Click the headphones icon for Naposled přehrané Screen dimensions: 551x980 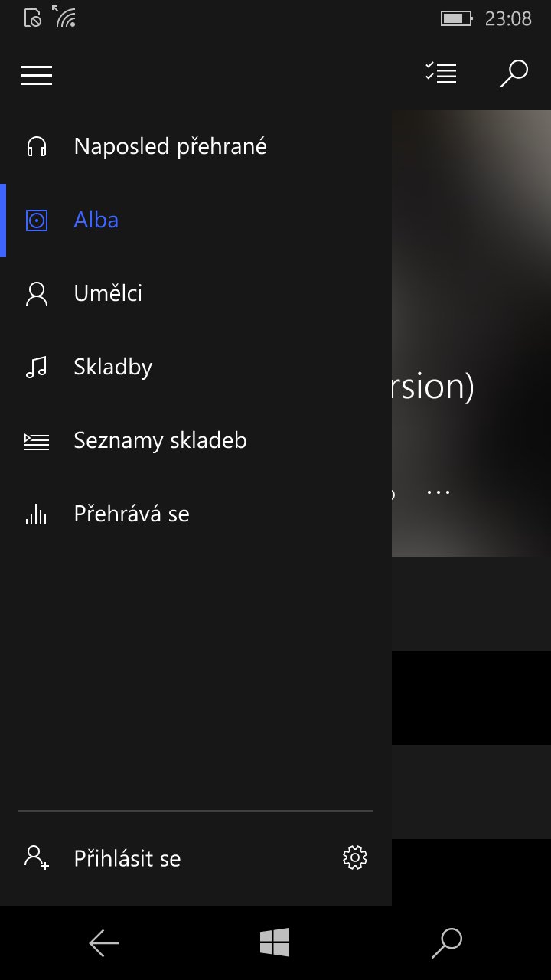pos(37,146)
